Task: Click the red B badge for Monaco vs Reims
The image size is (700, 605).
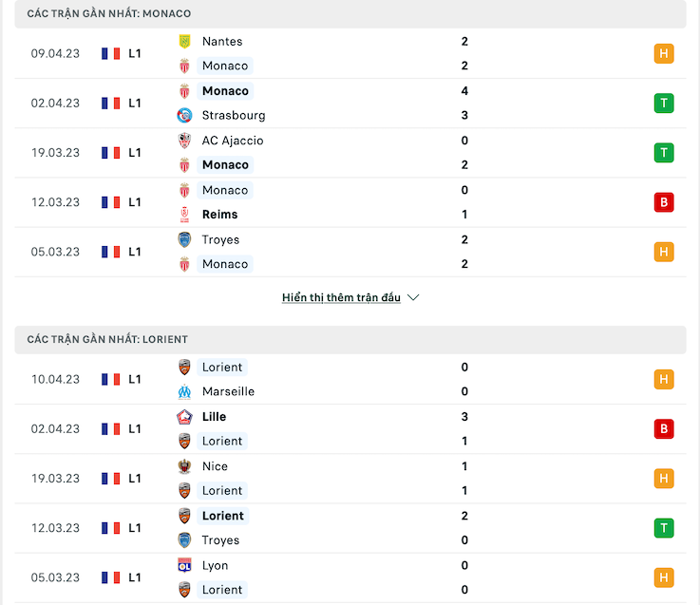Action: point(664,202)
